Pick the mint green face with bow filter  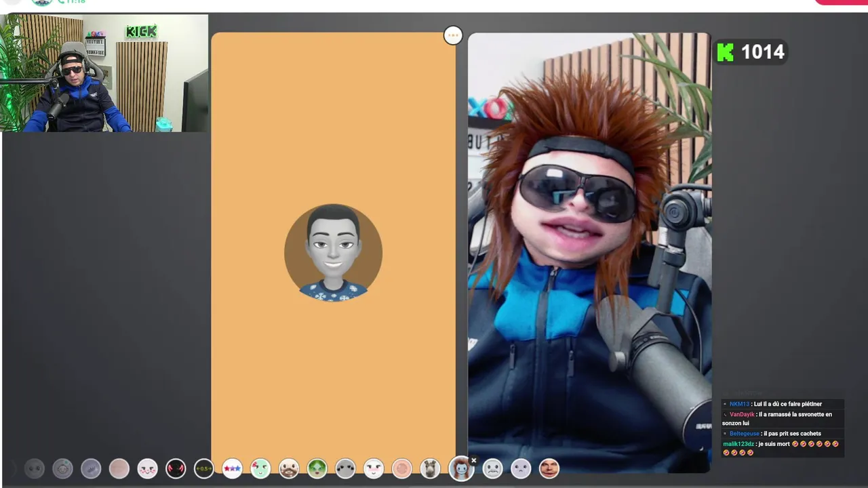(x=260, y=468)
